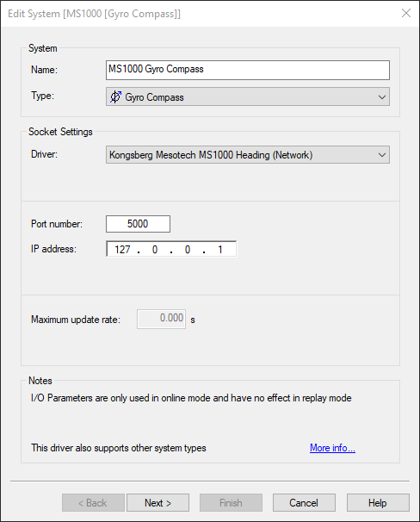
Task: Select the first IP address octet 127
Action: (122, 249)
